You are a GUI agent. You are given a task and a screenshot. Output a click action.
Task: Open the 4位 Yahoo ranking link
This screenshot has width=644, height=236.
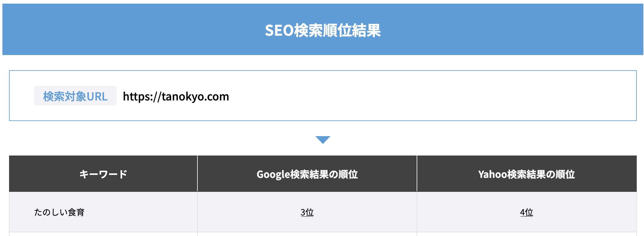tap(526, 212)
